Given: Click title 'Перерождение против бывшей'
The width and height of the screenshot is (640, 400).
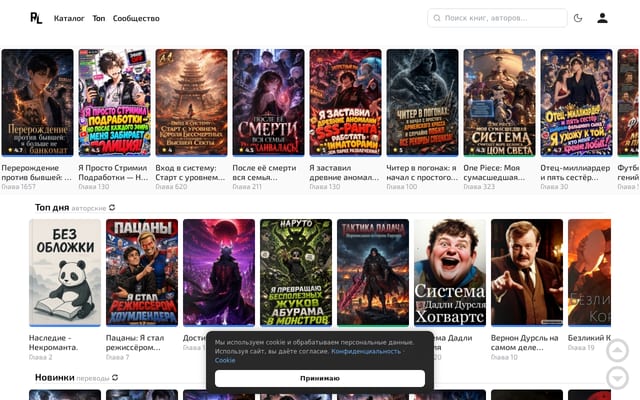Looking at the screenshot, I should (x=36, y=173).
